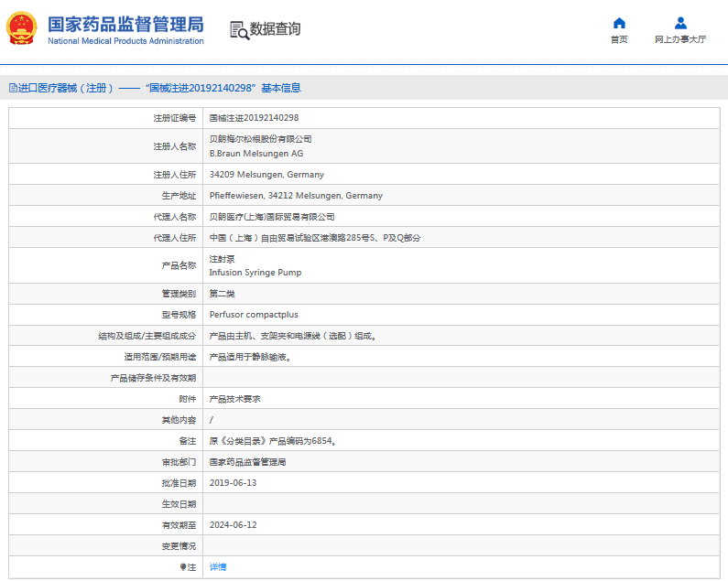
Task: Click the 备注 label
Action: point(188,441)
